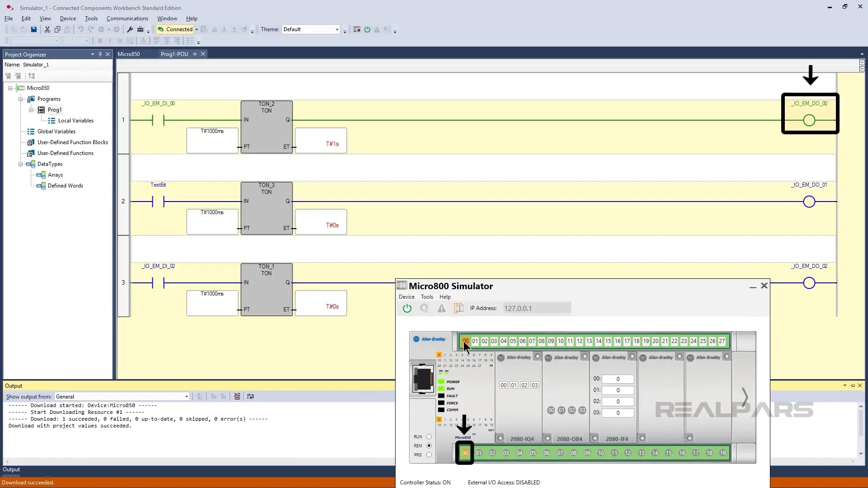868x488 pixels.
Task: Click the Output tab at the bottom
Action: [x=11, y=469]
